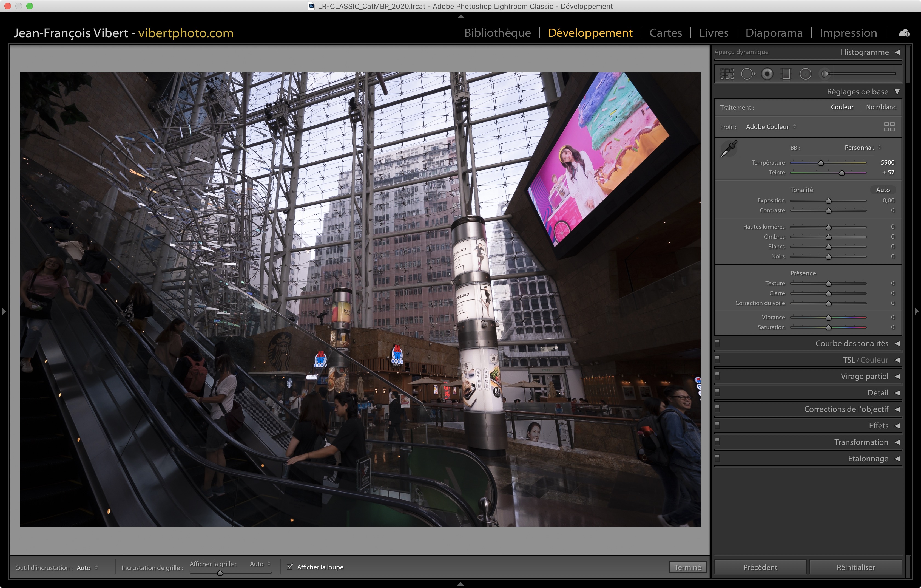921x588 pixels.
Task: Switch to the Bibliothèque module
Action: (x=497, y=33)
